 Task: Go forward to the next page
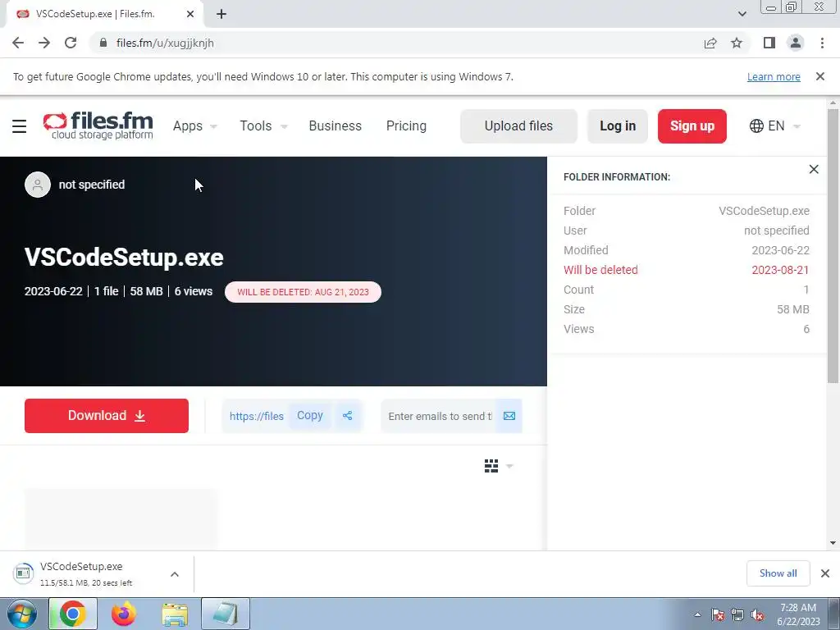[x=44, y=43]
